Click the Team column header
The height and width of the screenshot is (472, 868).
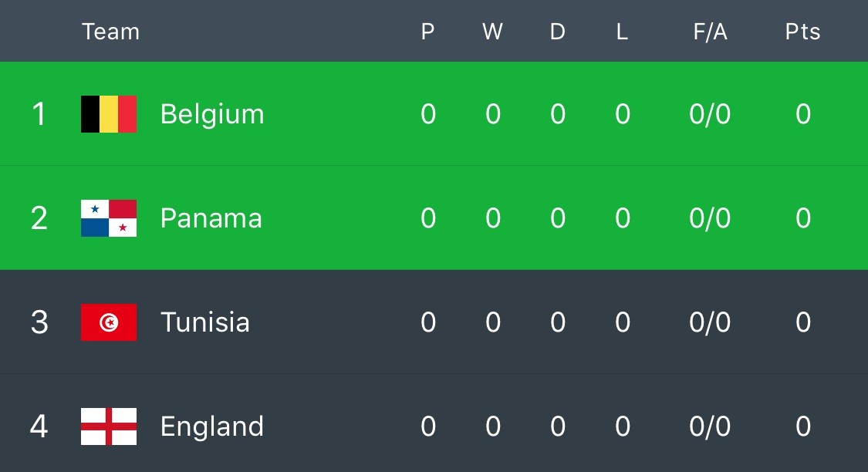click(110, 32)
